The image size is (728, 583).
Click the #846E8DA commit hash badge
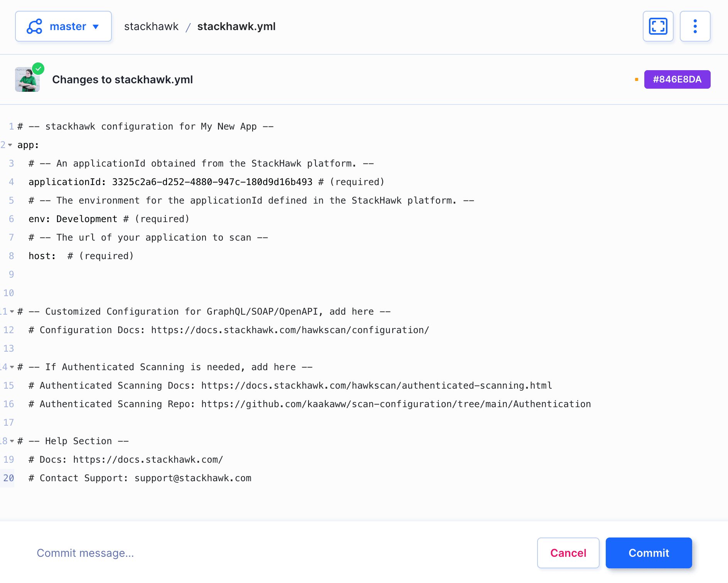[x=677, y=79]
